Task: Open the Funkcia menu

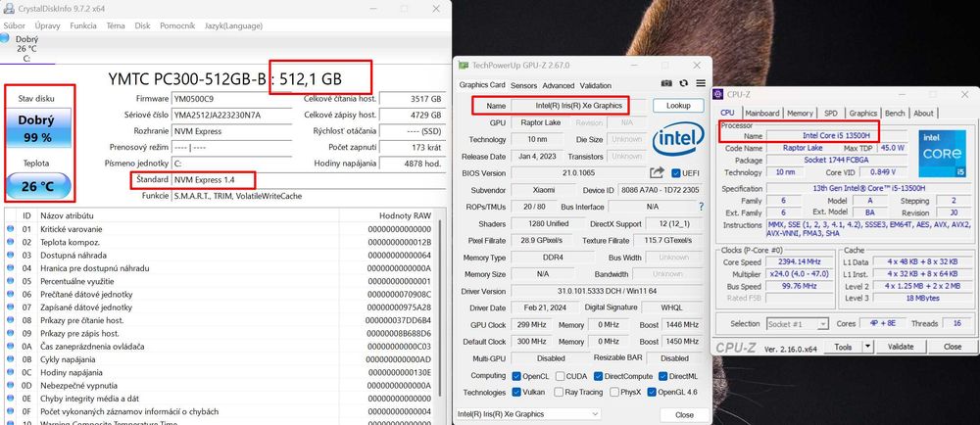Action: pyautogui.click(x=83, y=26)
